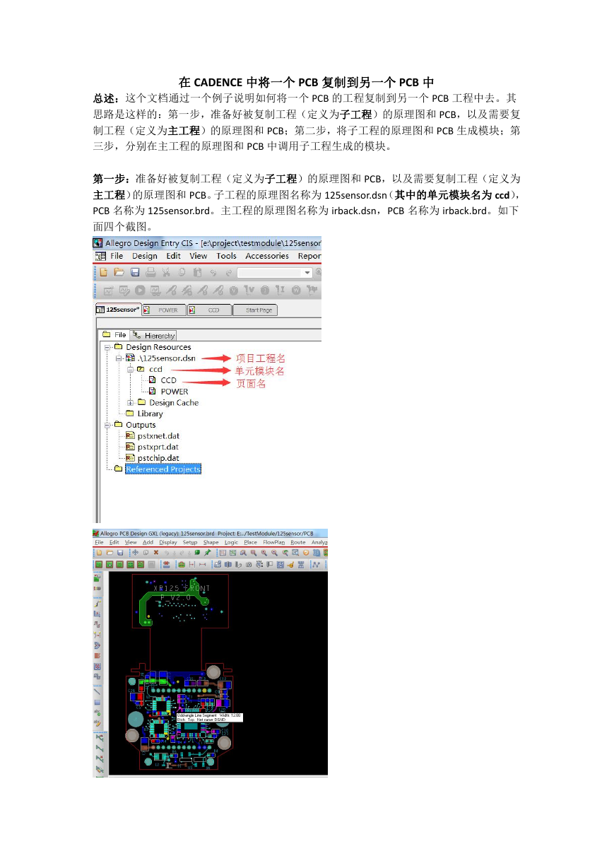614x868 pixels.
Task: Click Redo arrow in Design Entry CIS toolbar
Action: coord(229,272)
